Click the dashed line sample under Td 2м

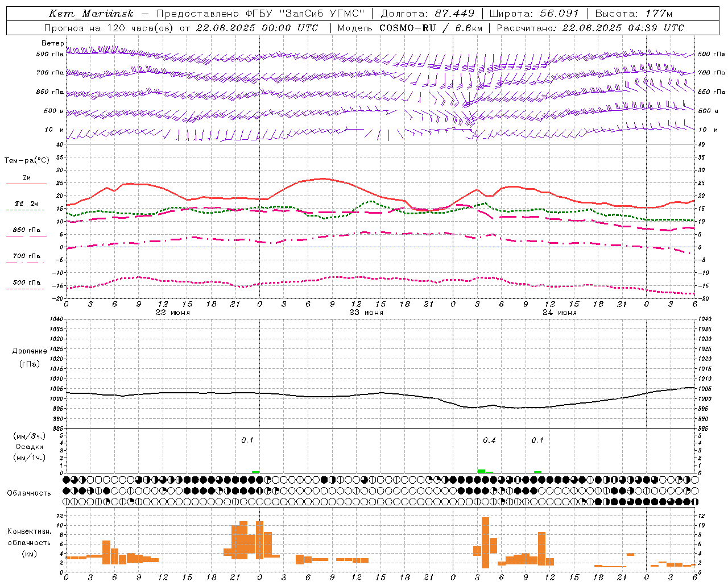click(x=26, y=210)
